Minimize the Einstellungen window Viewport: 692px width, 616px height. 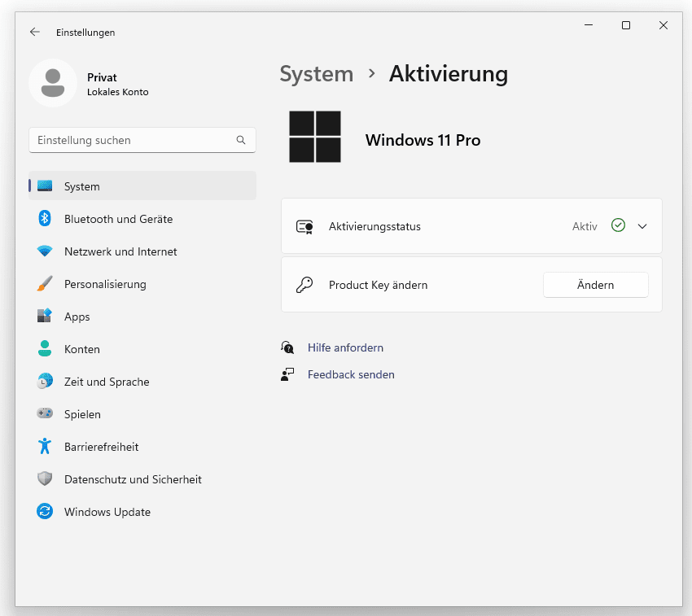[589, 25]
